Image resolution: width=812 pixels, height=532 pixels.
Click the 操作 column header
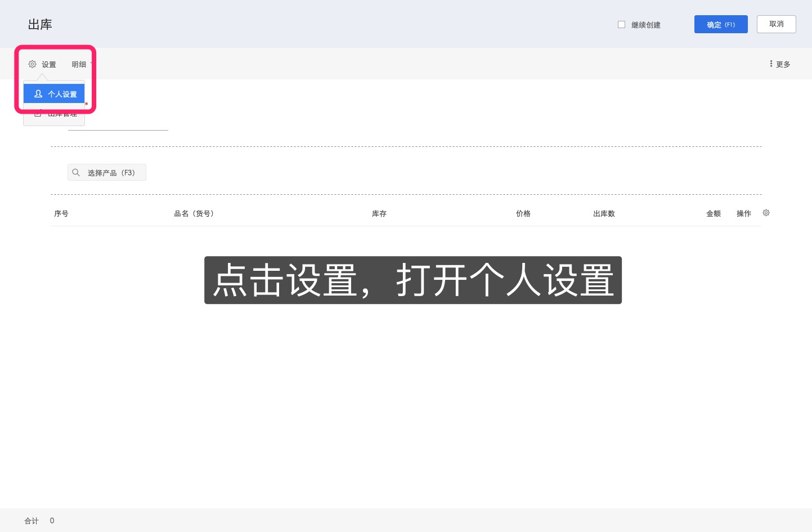(x=744, y=213)
